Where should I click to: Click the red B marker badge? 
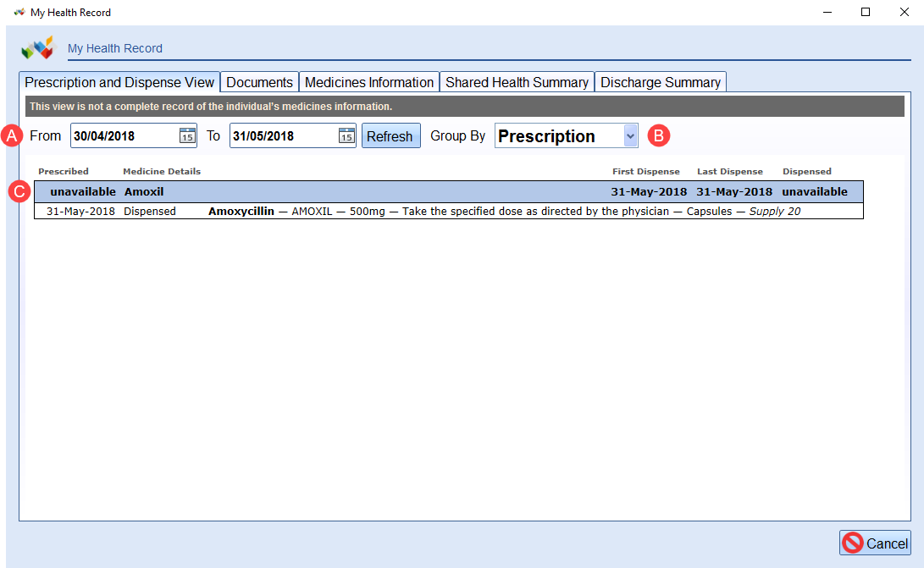[658, 135]
